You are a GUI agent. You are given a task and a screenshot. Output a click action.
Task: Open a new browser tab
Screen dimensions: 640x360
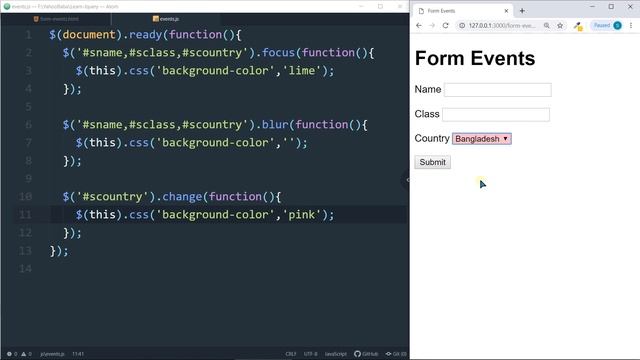522,11
